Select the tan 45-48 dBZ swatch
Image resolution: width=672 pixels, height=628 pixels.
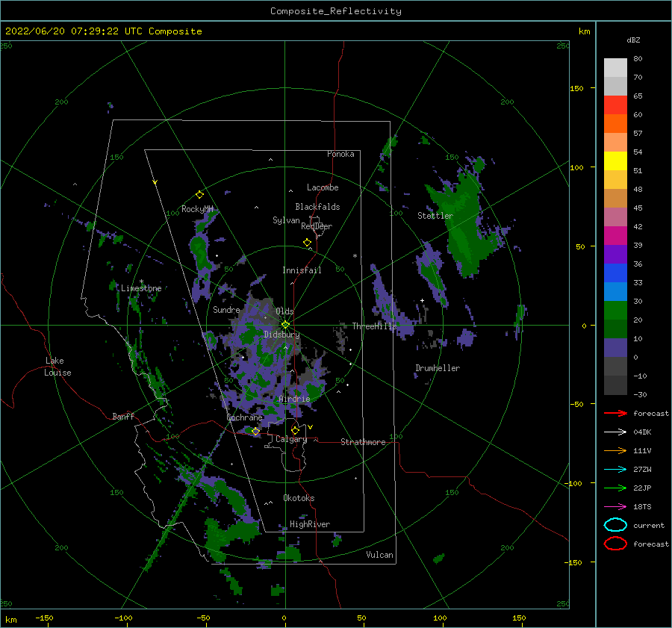click(615, 199)
